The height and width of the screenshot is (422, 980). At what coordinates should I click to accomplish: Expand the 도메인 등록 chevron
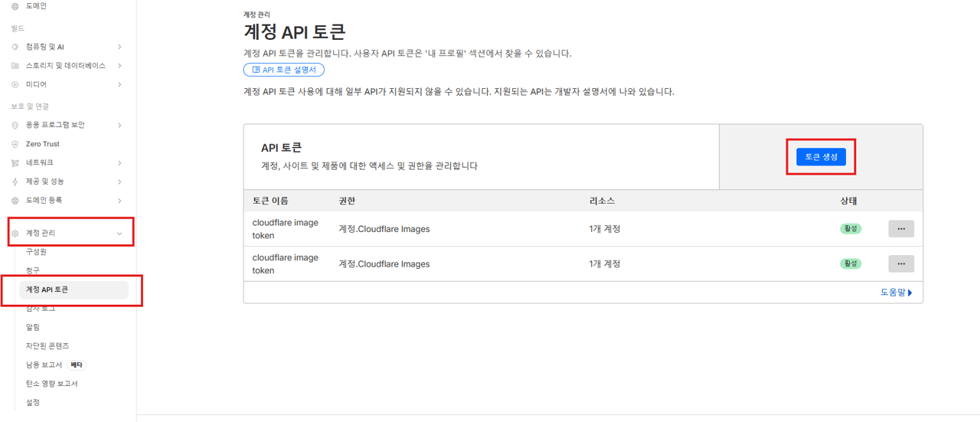pos(119,200)
